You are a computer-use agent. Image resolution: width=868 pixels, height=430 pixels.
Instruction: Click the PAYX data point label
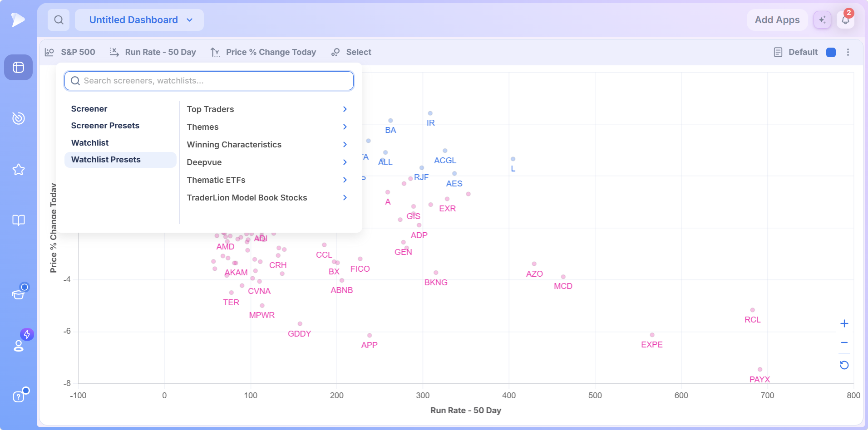(x=759, y=380)
